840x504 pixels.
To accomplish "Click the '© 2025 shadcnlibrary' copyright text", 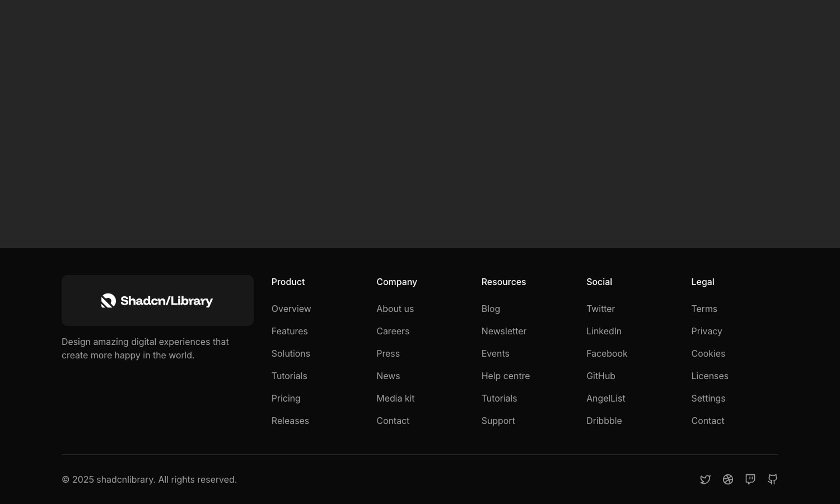I will tap(149, 479).
